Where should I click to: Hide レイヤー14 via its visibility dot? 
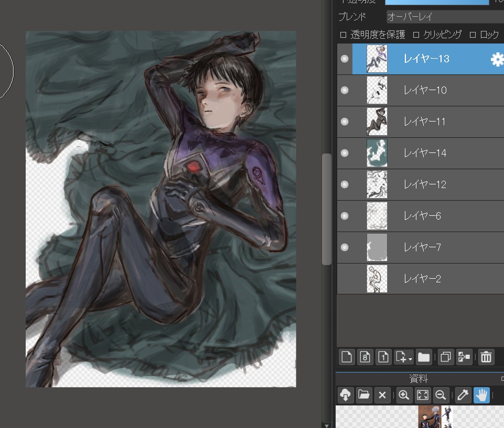point(345,153)
